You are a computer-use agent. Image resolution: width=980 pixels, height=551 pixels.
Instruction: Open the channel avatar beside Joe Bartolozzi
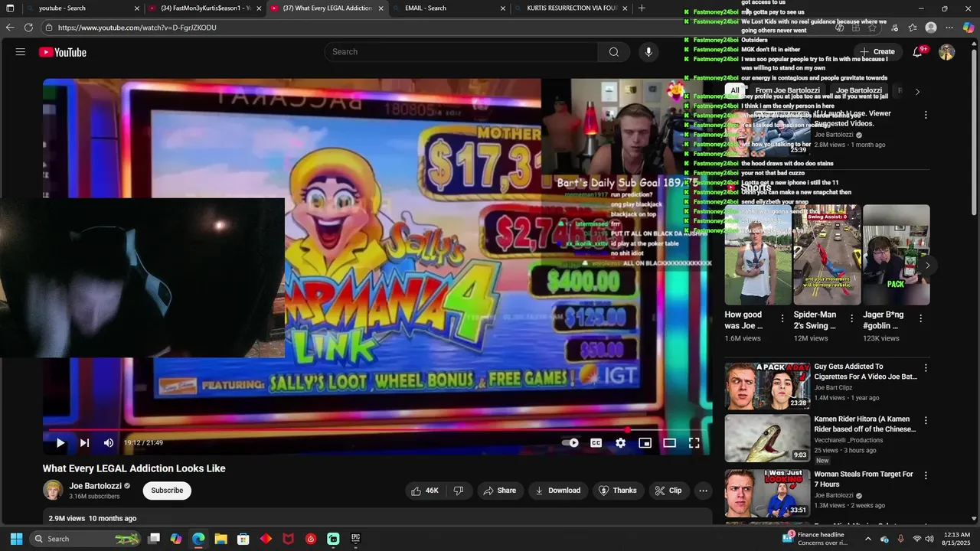53,491
